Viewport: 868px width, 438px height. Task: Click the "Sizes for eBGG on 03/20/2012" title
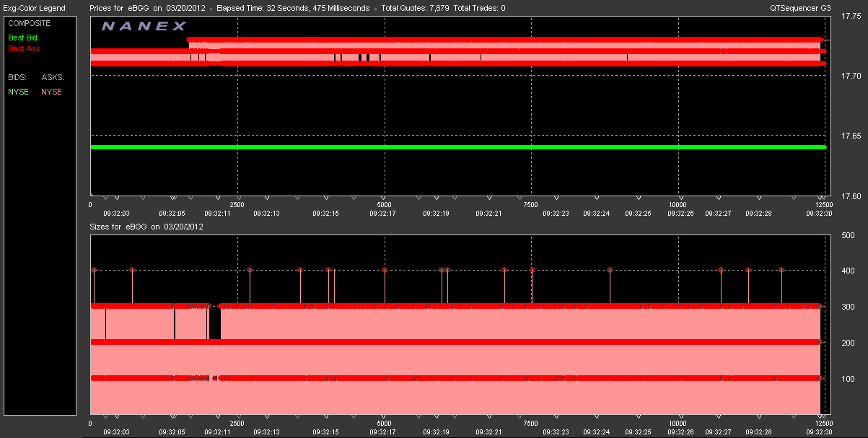[x=146, y=227]
